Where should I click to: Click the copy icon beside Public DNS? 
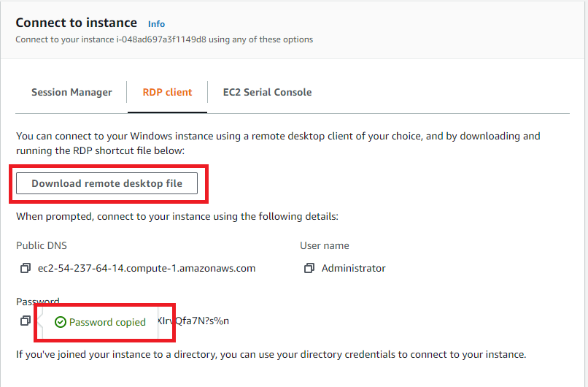click(26, 268)
